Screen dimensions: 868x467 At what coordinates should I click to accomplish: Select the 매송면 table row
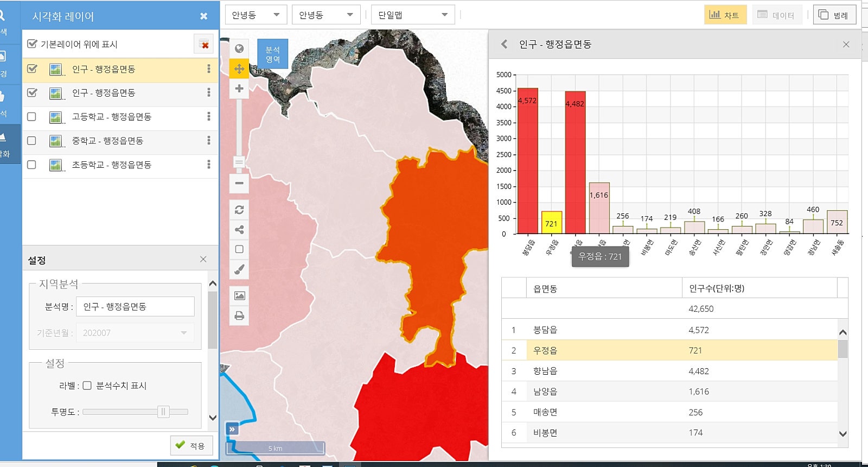670,412
